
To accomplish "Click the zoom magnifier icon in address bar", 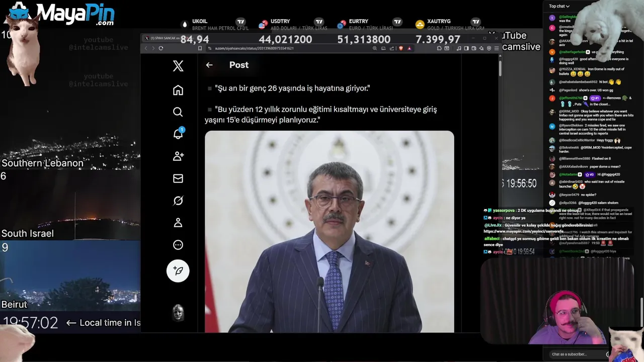I will (375, 48).
